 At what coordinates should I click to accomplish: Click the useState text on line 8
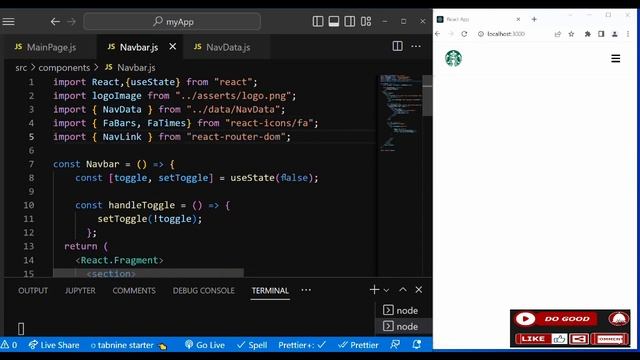[252, 178]
